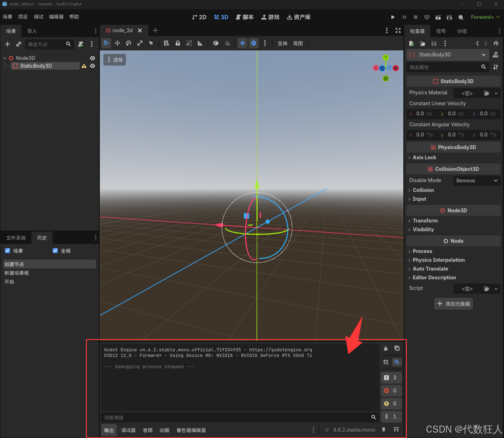The height and width of the screenshot is (438, 504).
Task: Select the Move mode tool
Action: coord(117,43)
